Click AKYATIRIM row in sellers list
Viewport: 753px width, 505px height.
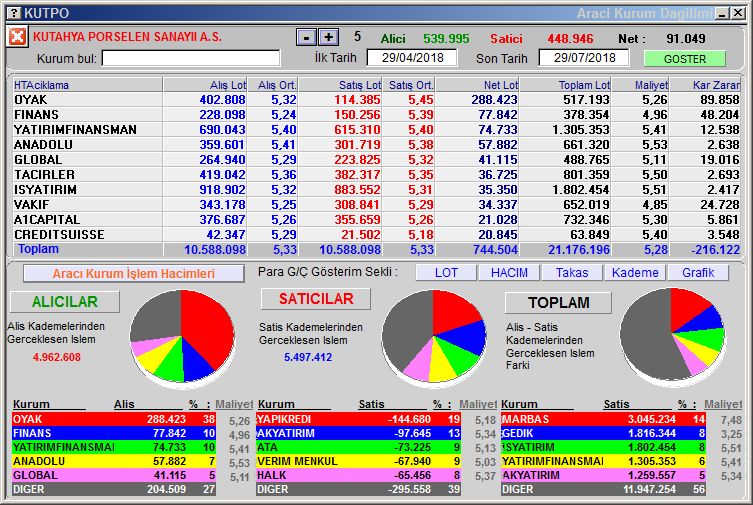point(358,433)
